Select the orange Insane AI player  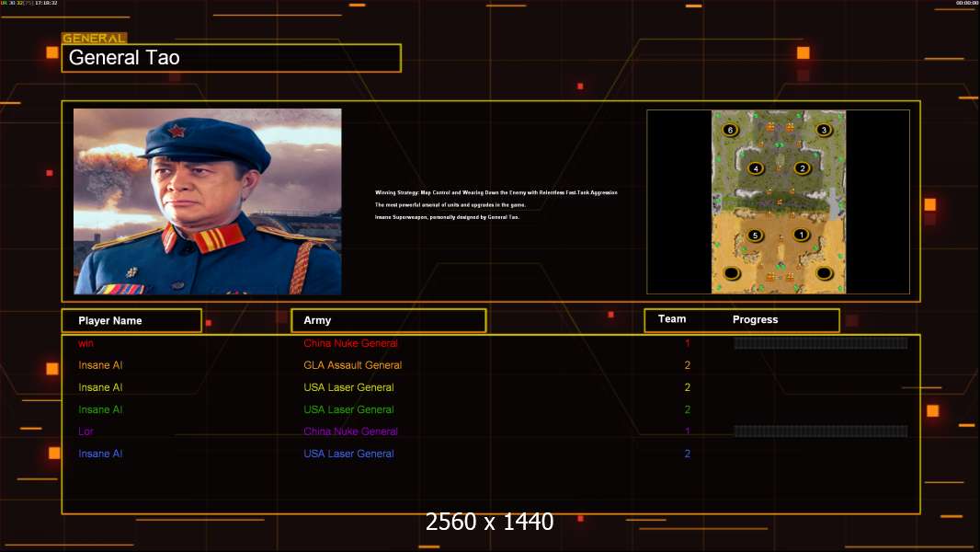(100, 365)
